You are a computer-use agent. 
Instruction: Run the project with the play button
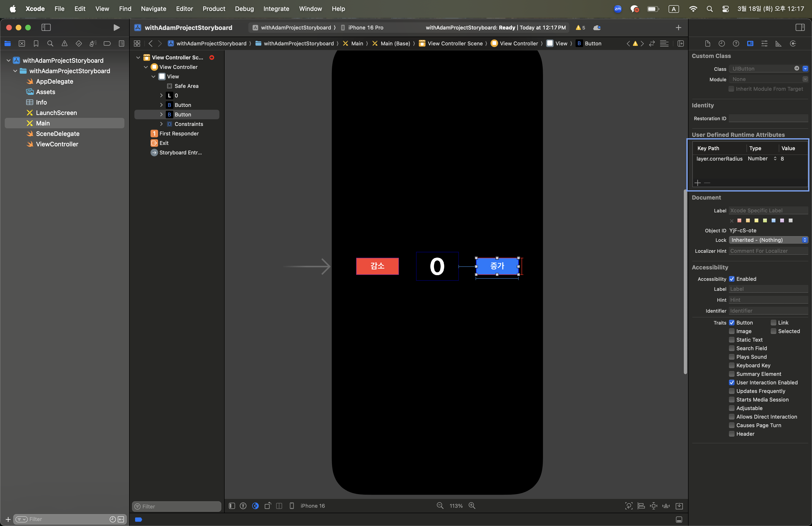coord(116,28)
